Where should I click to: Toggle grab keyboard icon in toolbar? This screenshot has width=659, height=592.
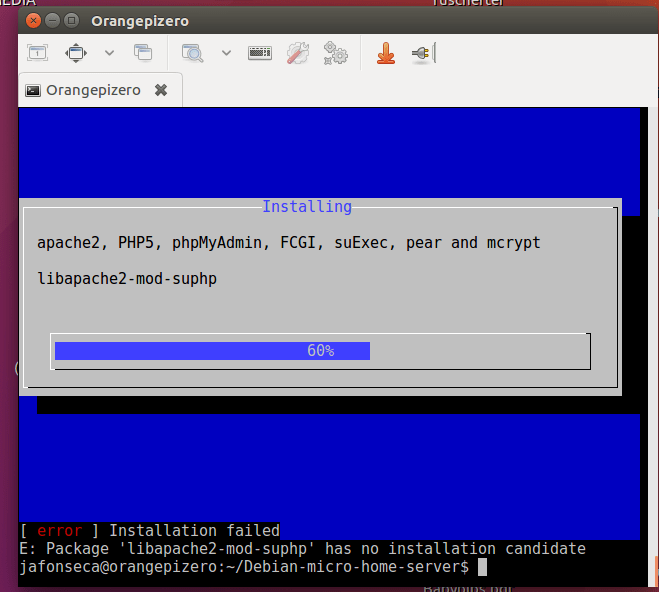(260, 53)
